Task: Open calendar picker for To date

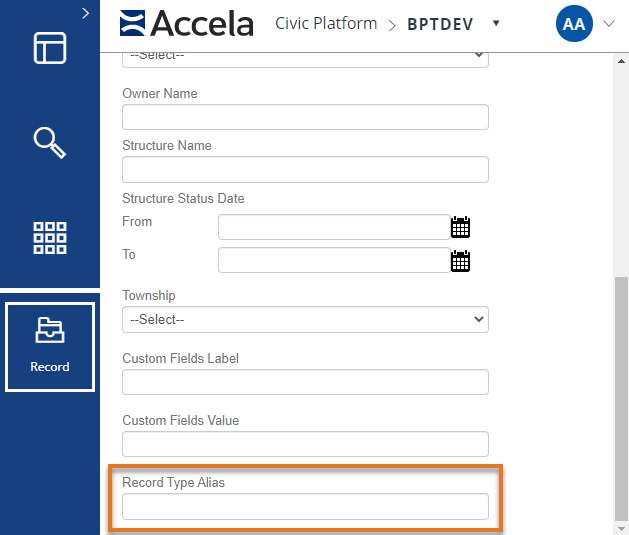Action: pyautogui.click(x=460, y=261)
